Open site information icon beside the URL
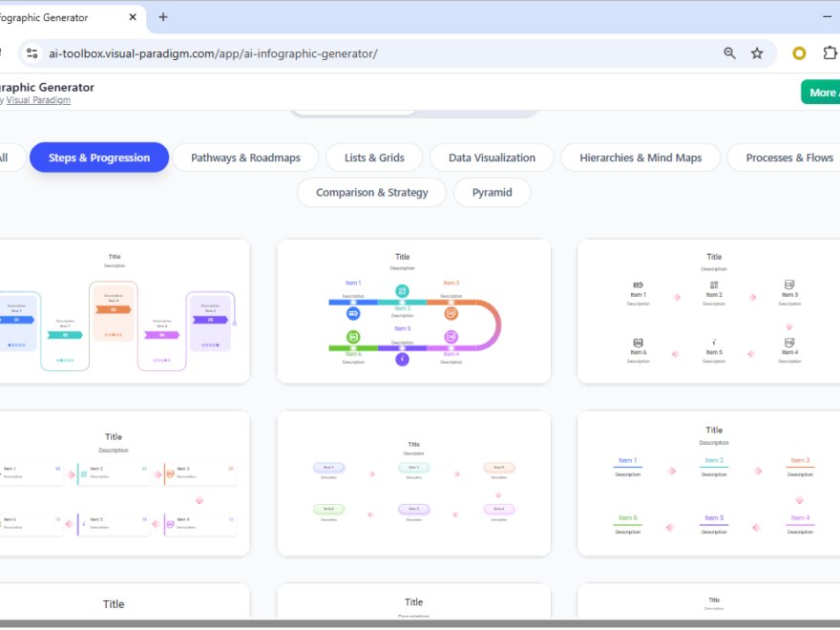 [31, 53]
